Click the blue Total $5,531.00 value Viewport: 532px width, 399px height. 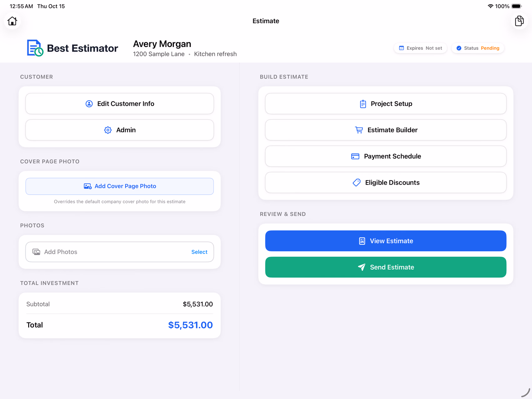pos(190,325)
